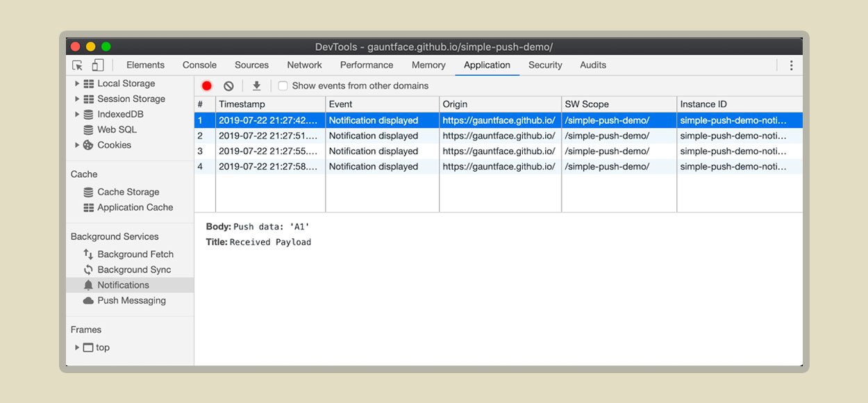
Task: Click the selected row's timestamp 21:27:42
Action: [x=268, y=120]
